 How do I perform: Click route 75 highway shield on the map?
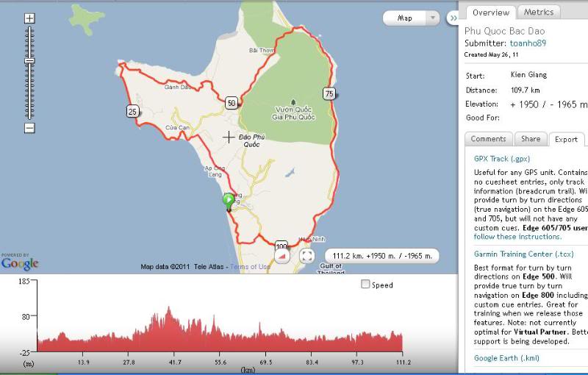(x=329, y=93)
